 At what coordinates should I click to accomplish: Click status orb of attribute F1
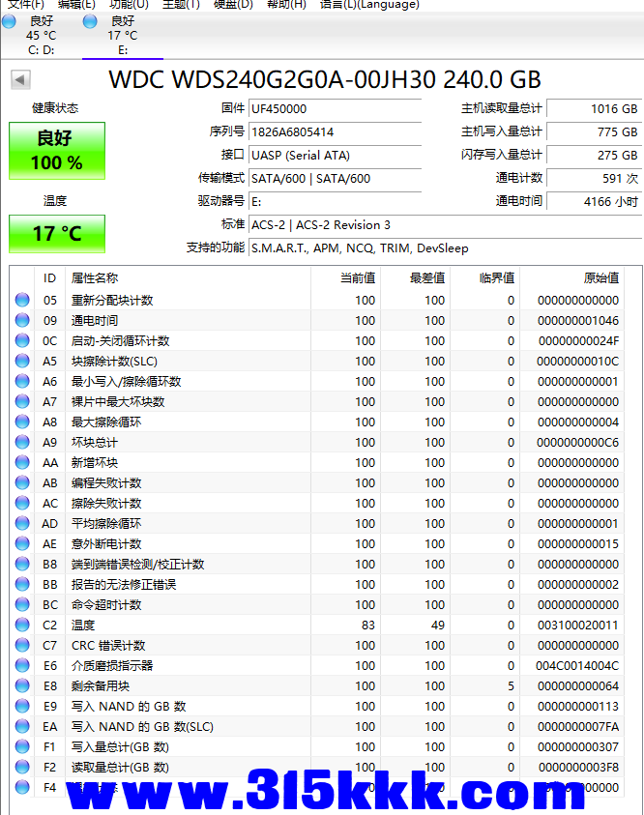click(22, 746)
